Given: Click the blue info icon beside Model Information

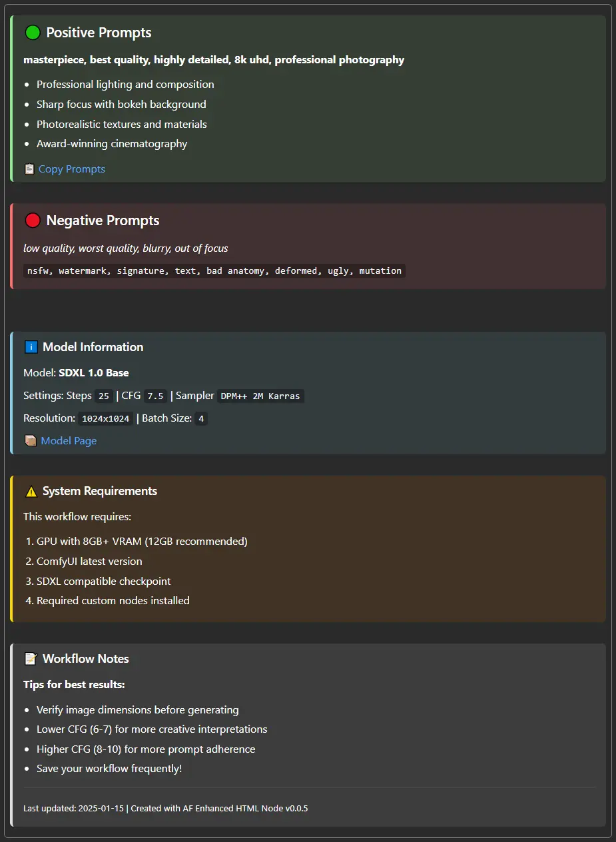Looking at the screenshot, I should pyautogui.click(x=31, y=347).
